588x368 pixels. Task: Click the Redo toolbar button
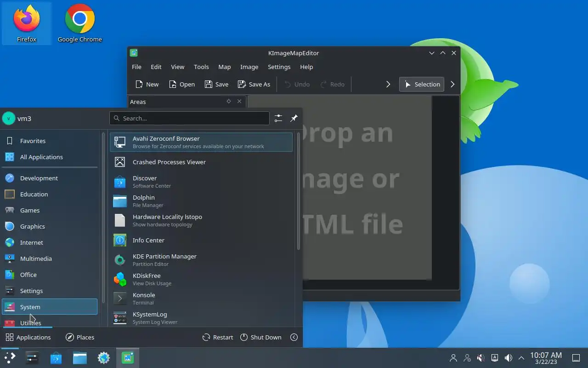pos(332,84)
